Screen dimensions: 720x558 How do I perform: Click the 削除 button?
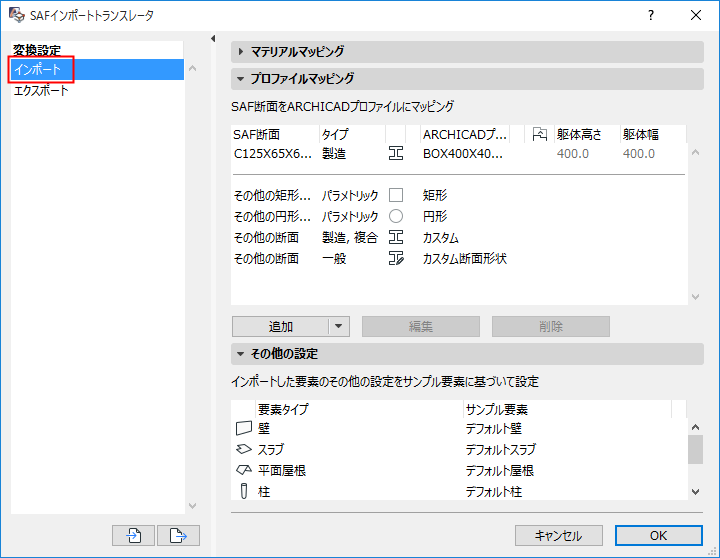pyautogui.click(x=551, y=327)
